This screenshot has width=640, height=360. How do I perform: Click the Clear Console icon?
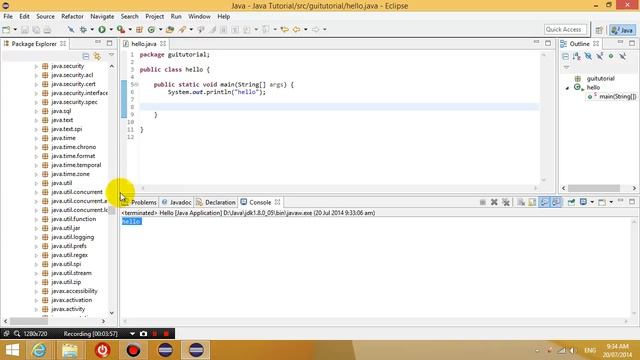(521, 202)
